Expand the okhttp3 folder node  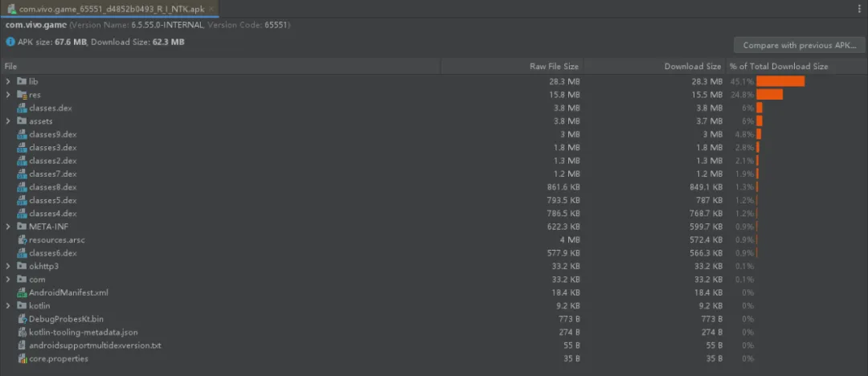click(x=8, y=267)
